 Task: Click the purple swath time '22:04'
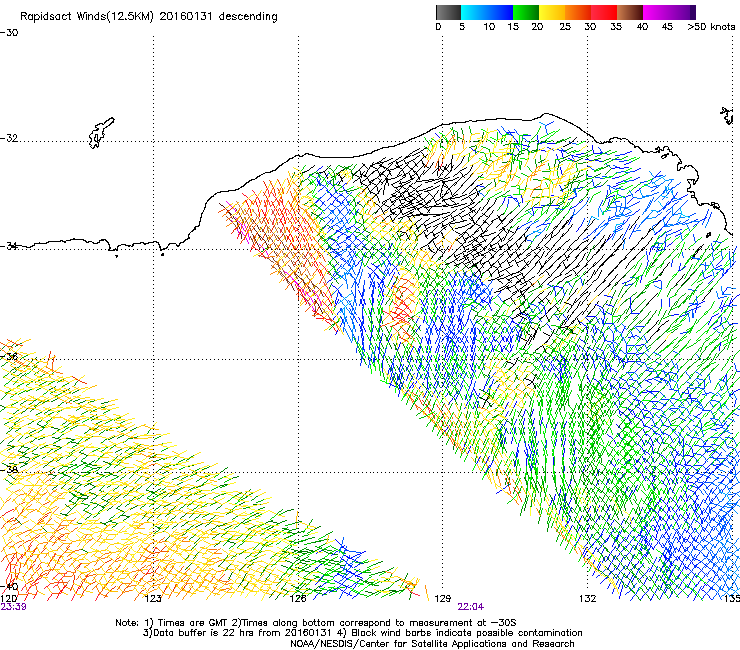471,607
